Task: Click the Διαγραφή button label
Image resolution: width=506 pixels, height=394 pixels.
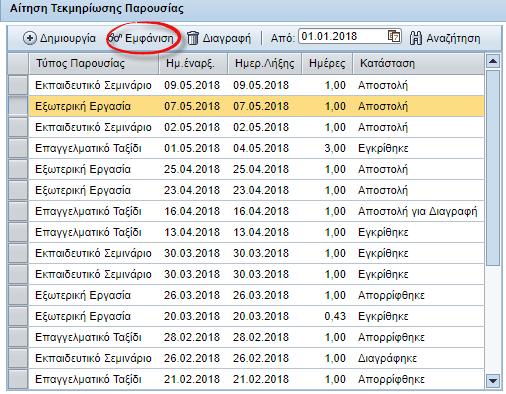Action: (227, 39)
